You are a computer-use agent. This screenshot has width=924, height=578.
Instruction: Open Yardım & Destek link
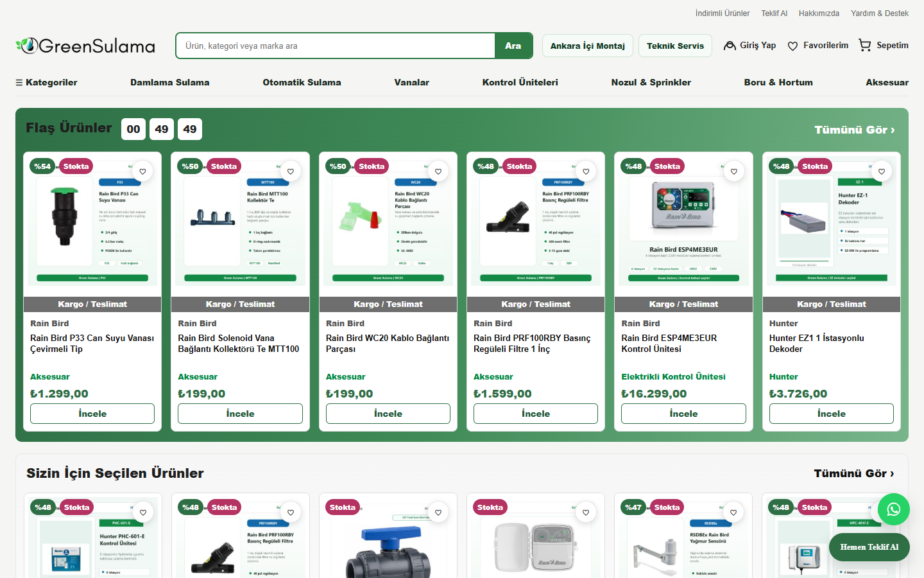(880, 13)
